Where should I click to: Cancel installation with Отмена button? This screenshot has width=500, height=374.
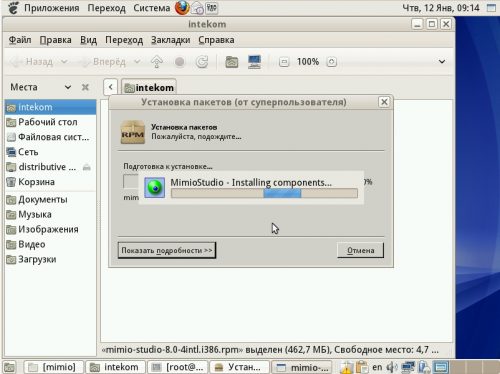[361, 250]
